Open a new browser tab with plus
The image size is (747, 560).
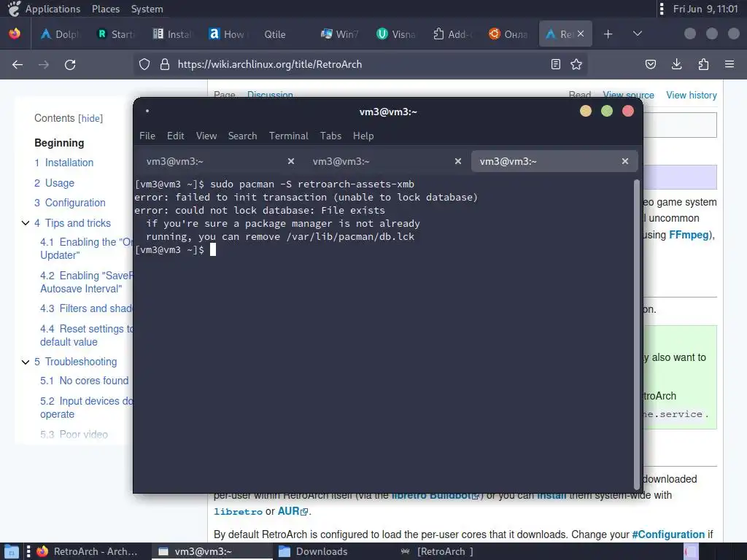click(608, 34)
